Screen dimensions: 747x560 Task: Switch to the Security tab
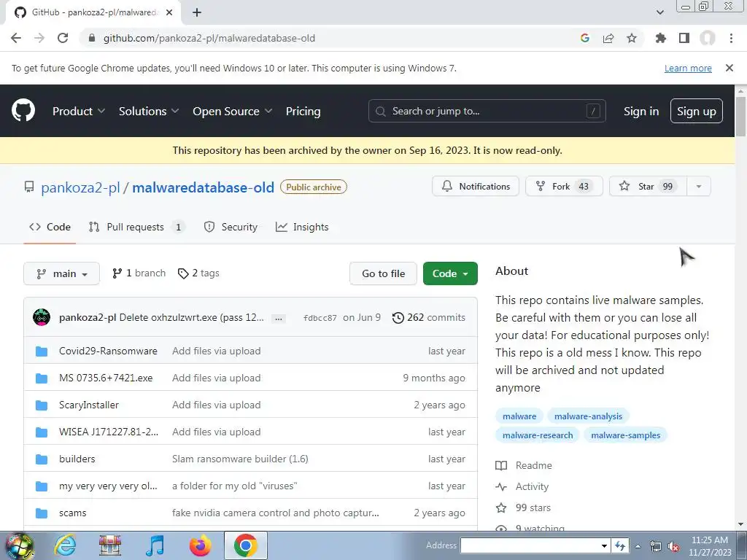231,227
